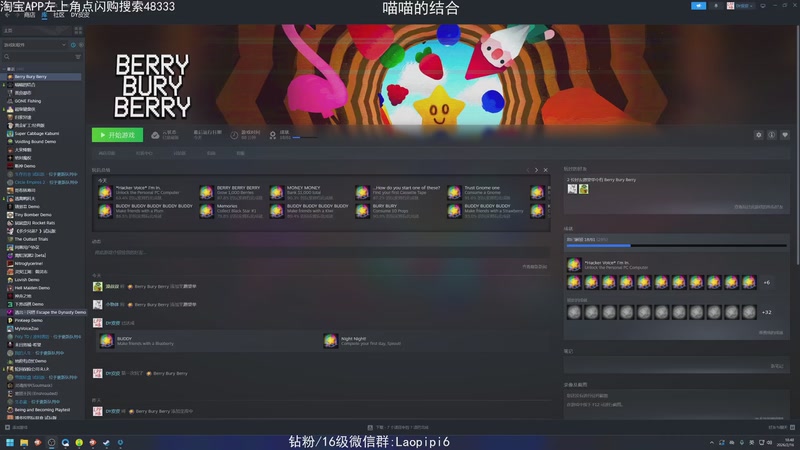The width and height of the screenshot is (800, 450).
Task: Open the DY profile tab in the top navigation
Action: pos(80,15)
